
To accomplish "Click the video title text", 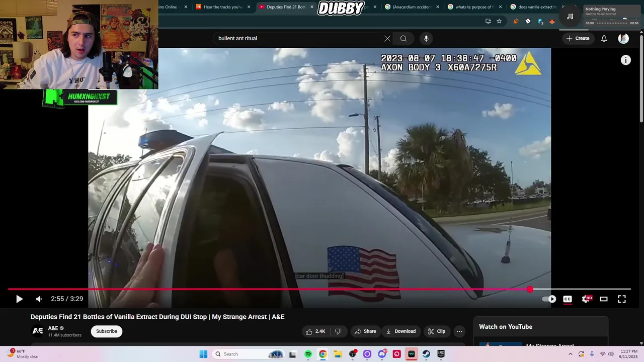I will pyautogui.click(x=157, y=317).
